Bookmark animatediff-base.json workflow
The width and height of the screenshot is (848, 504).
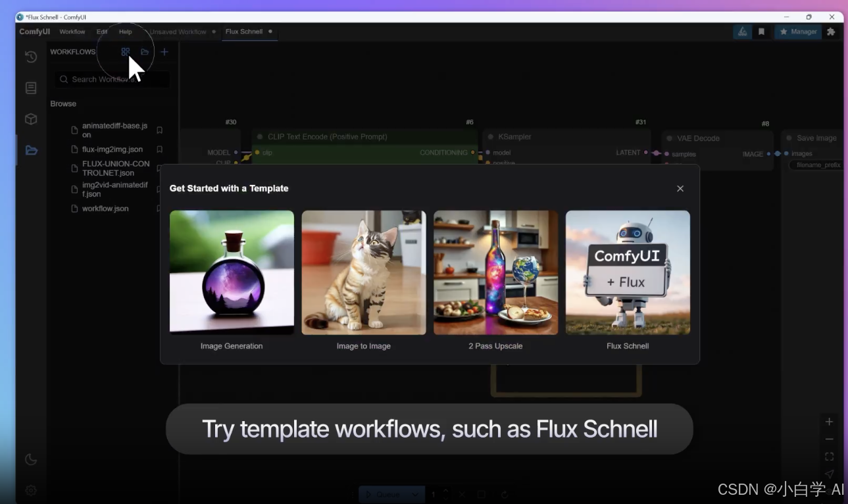coord(159,130)
